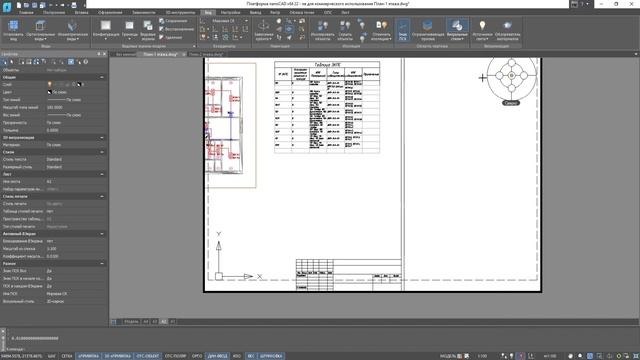Switch to the 'Настройки' ribbon tab

pyautogui.click(x=231, y=13)
